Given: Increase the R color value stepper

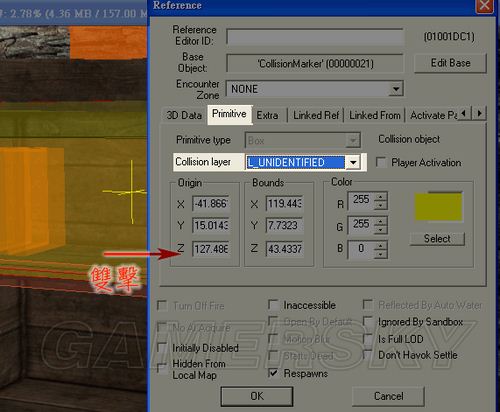Looking at the screenshot, I should pos(380,196).
